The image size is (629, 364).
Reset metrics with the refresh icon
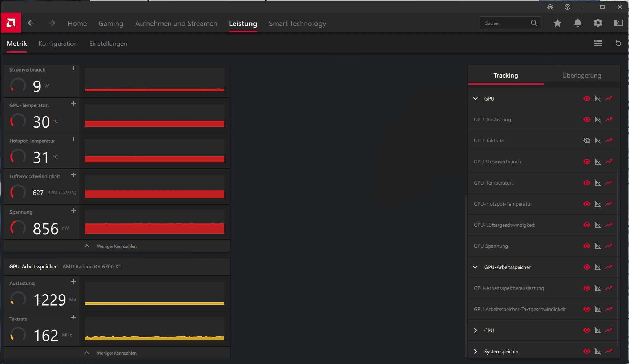click(x=618, y=43)
